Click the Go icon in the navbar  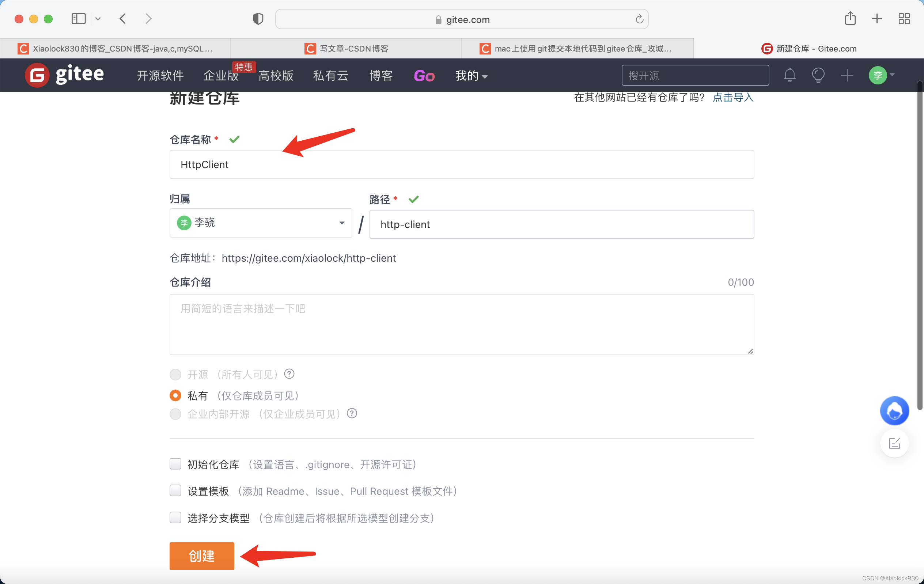point(424,76)
